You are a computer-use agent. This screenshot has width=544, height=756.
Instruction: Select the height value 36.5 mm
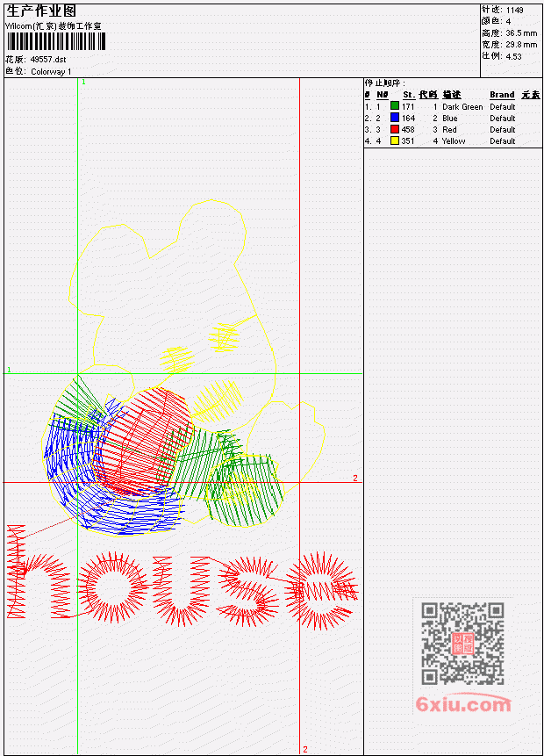click(x=521, y=33)
